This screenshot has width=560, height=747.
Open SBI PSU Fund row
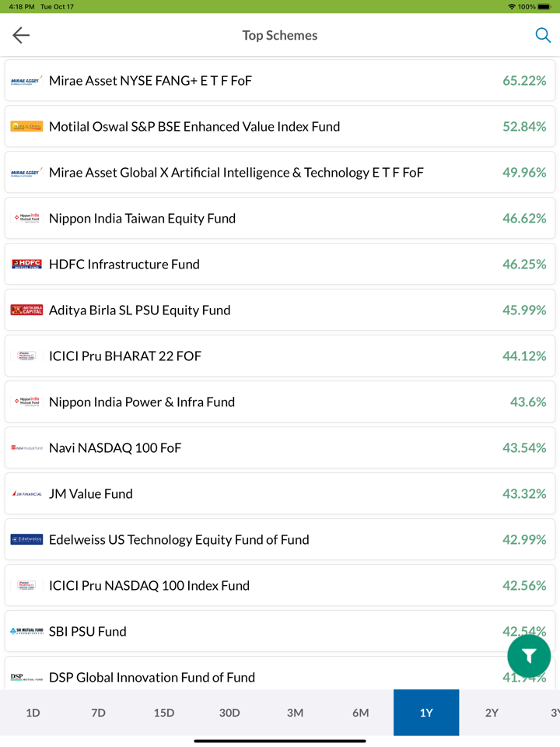(x=88, y=632)
